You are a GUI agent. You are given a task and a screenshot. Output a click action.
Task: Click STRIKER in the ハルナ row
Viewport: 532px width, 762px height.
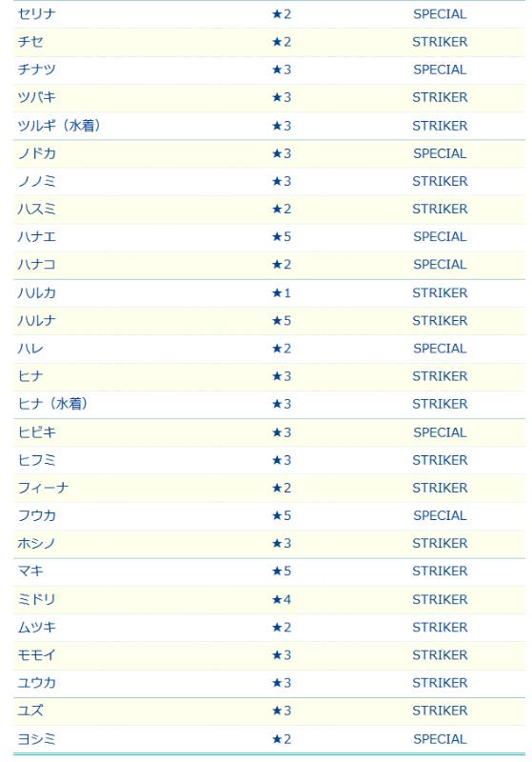pyautogui.click(x=440, y=321)
